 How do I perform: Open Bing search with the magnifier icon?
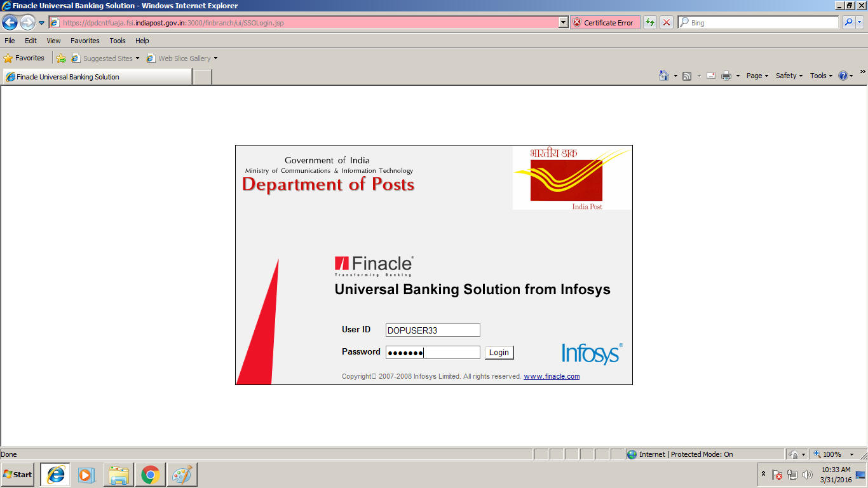tap(850, 22)
